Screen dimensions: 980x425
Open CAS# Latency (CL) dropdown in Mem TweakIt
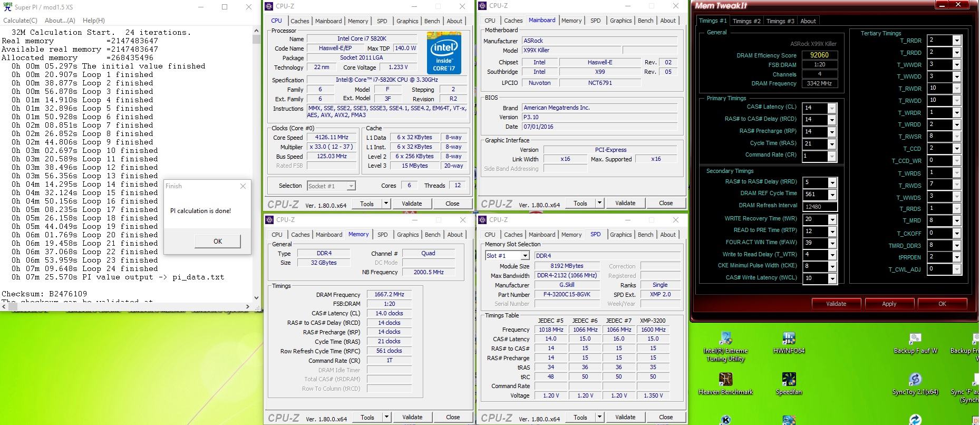point(832,108)
